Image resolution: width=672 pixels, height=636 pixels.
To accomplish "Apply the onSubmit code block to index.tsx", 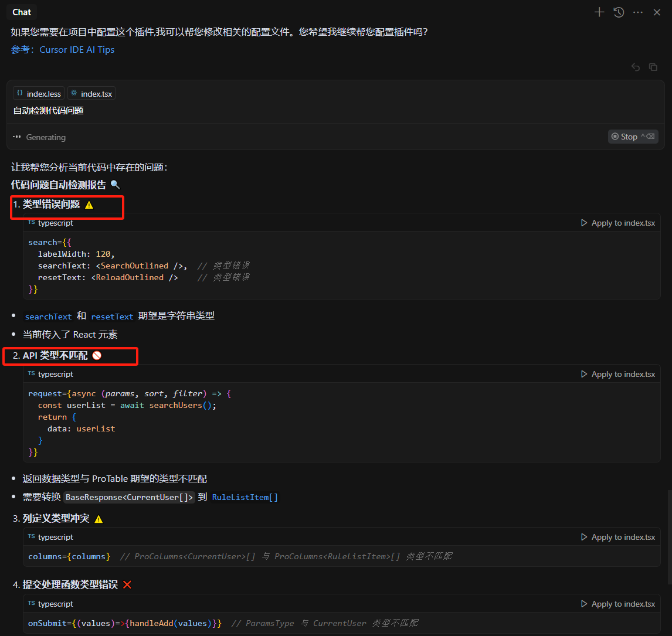I will click(618, 604).
